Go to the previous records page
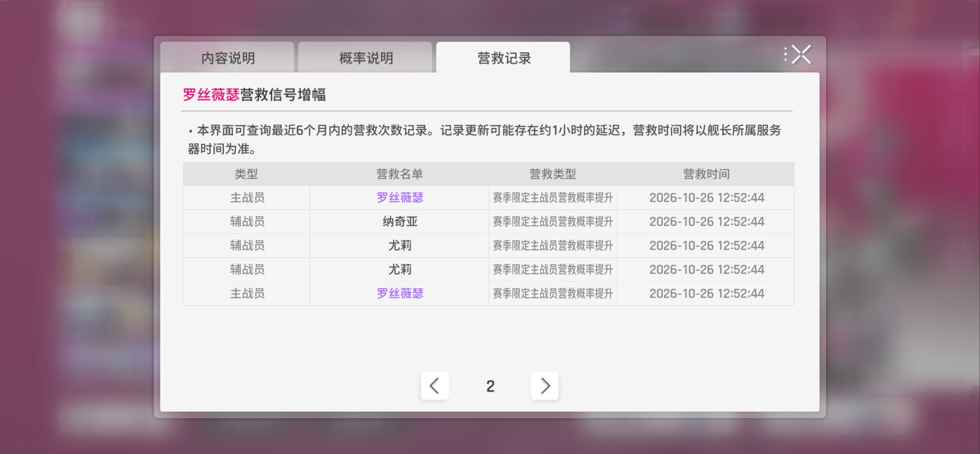Viewport: 980px width, 454px height. [435, 386]
